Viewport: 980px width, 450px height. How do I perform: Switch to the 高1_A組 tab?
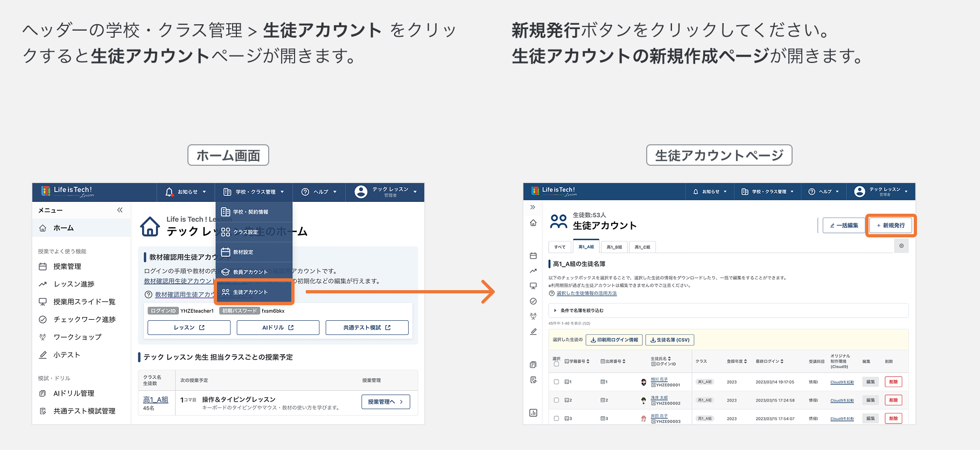tap(586, 247)
